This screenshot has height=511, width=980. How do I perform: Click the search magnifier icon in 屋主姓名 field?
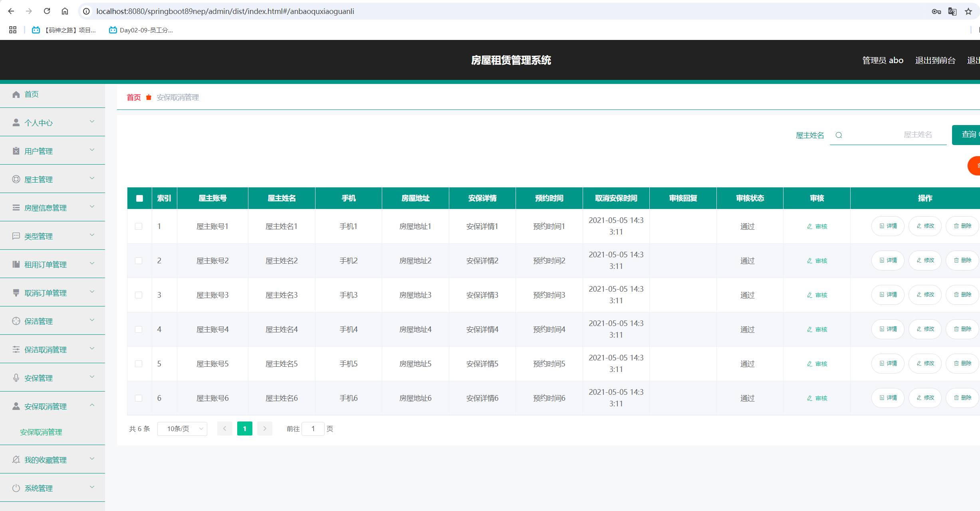(x=839, y=135)
